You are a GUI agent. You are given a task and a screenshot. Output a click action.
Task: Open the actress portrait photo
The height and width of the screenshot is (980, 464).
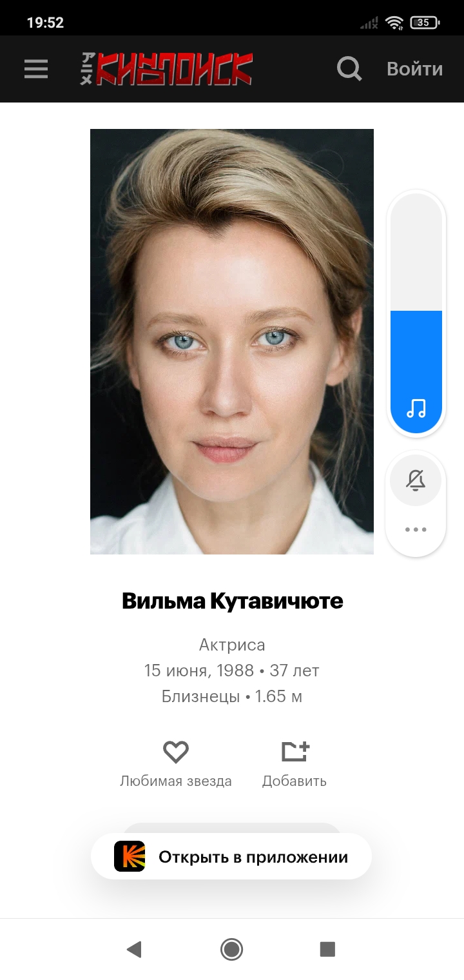(232, 342)
